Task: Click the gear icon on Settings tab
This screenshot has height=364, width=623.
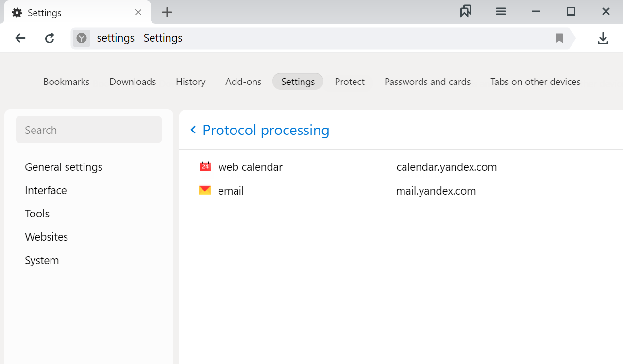Action: pos(17,13)
